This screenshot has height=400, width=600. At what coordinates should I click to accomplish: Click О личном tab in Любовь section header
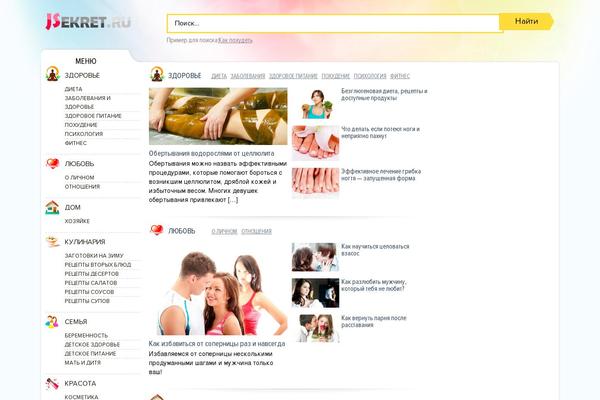(x=224, y=231)
